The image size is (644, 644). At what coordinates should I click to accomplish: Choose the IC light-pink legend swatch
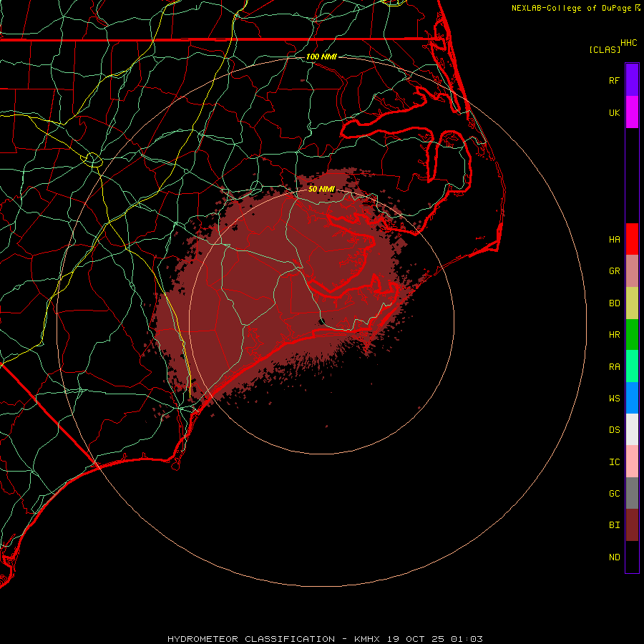pyautogui.click(x=632, y=462)
